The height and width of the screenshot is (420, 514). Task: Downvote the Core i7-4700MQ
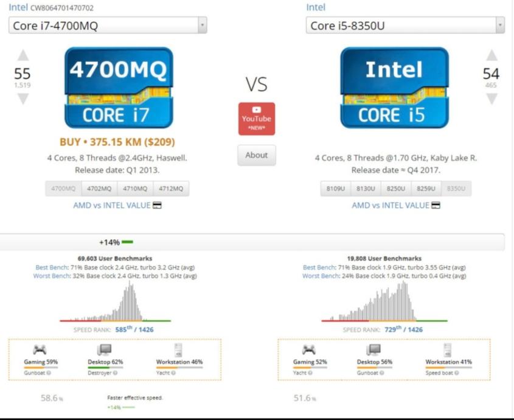[x=23, y=99]
